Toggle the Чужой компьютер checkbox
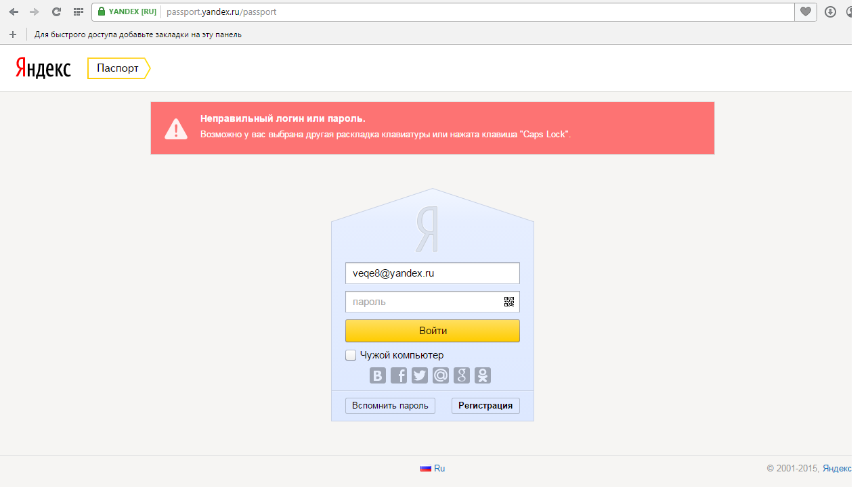Viewport: 868px width, 487px height. [x=351, y=355]
